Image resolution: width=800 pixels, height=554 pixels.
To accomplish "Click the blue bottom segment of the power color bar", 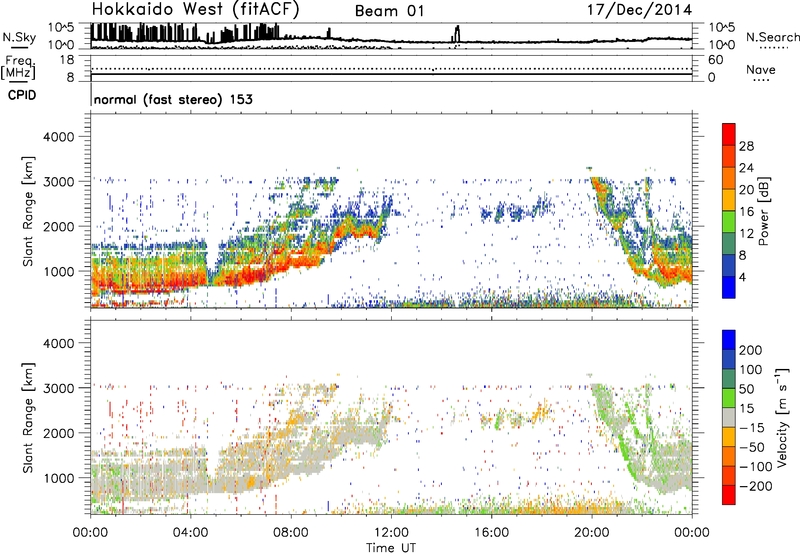I will point(729,287).
